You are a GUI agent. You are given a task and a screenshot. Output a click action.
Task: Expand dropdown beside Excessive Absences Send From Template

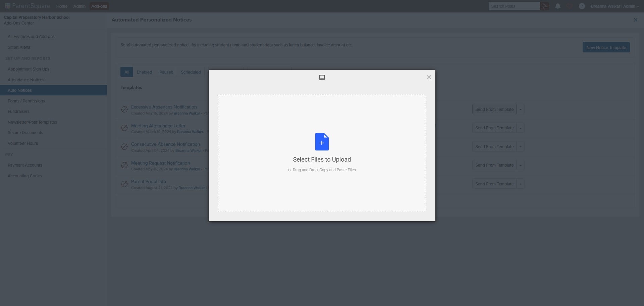tap(521, 110)
